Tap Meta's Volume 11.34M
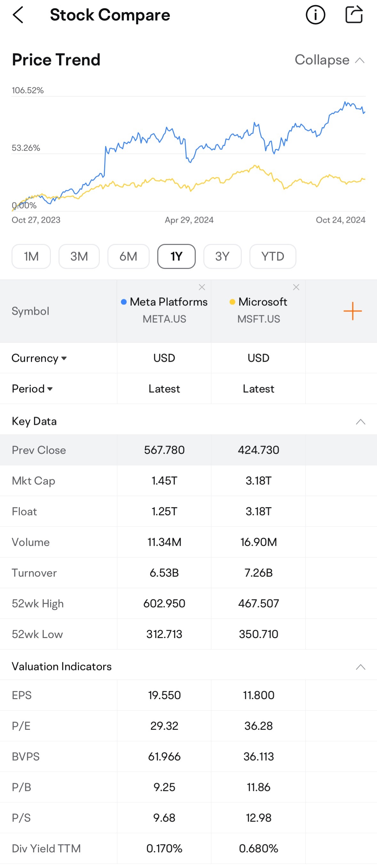377x868 pixels. 164,542
